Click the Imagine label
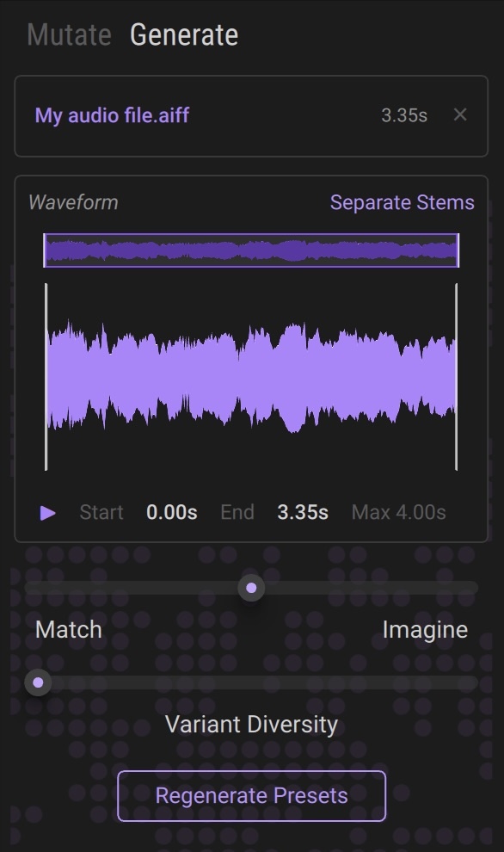 pyautogui.click(x=425, y=629)
